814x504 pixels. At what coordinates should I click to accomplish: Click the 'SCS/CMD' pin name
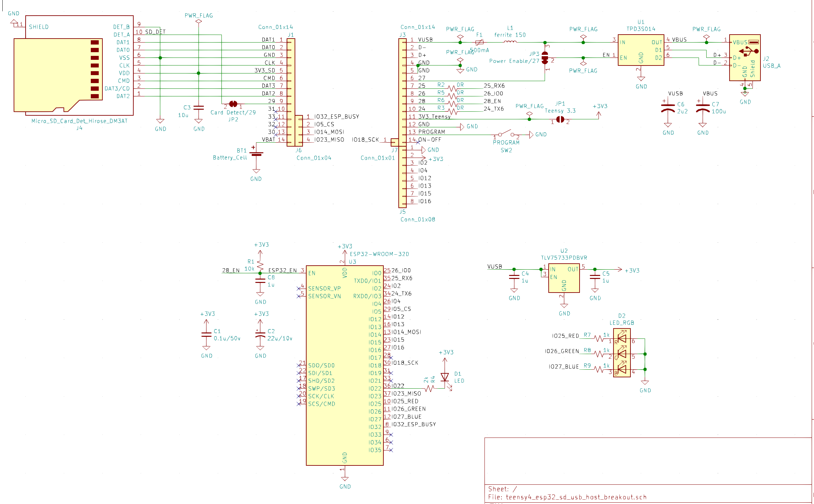pos(322,404)
